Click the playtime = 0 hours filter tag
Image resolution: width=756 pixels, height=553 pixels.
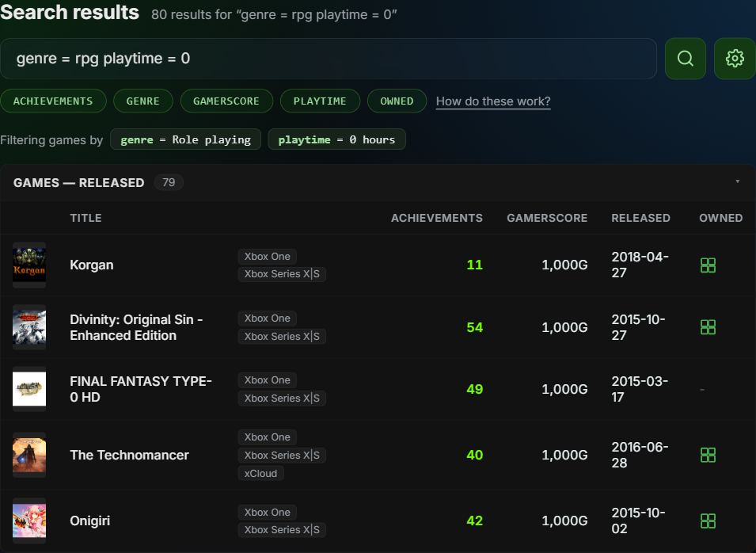click(x=336, y=139)
